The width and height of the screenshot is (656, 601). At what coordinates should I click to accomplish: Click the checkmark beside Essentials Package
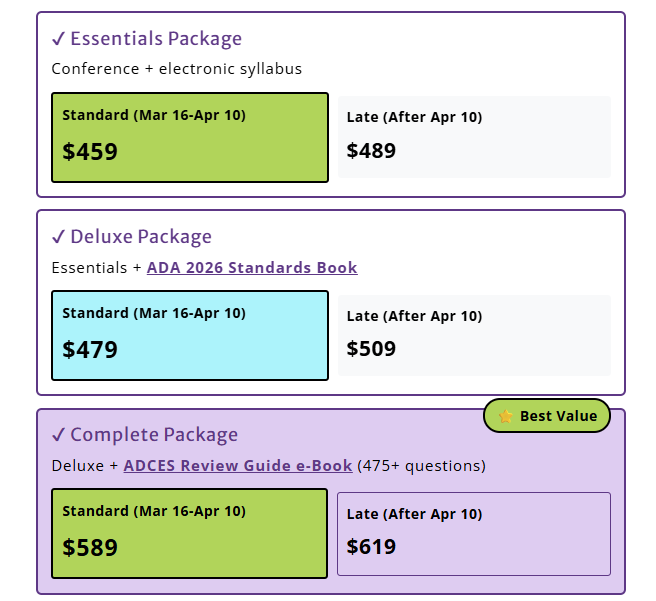pos(58,39)
